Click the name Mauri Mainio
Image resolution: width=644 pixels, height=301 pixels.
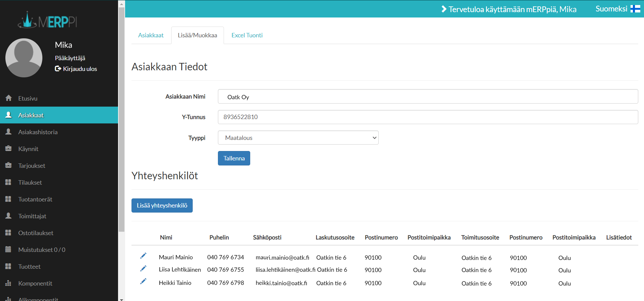(x=176, y=257)
